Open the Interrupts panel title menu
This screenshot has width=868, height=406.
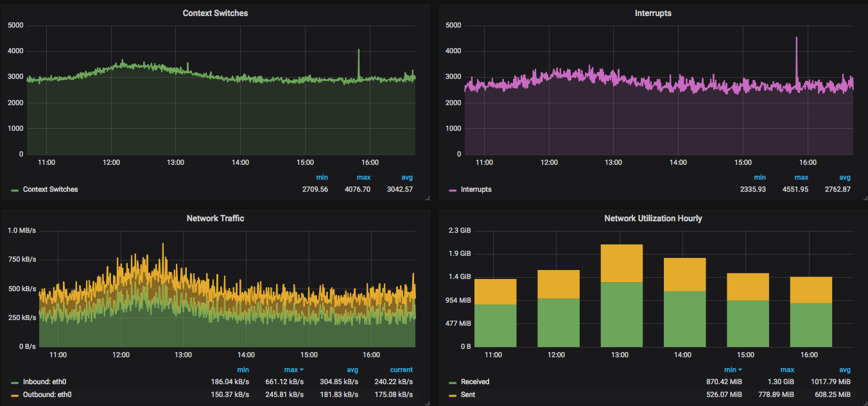[x=653, y=13]
